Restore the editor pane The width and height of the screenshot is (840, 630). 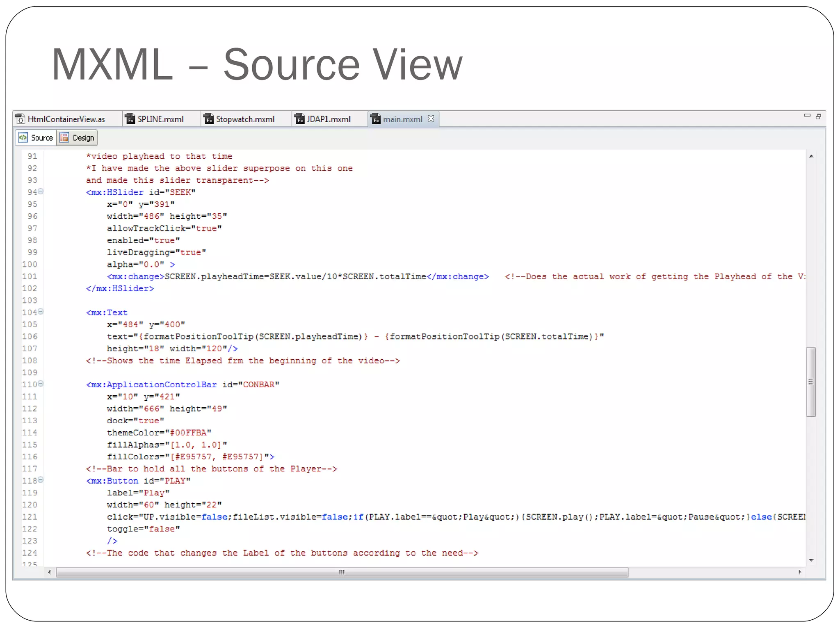818,116
